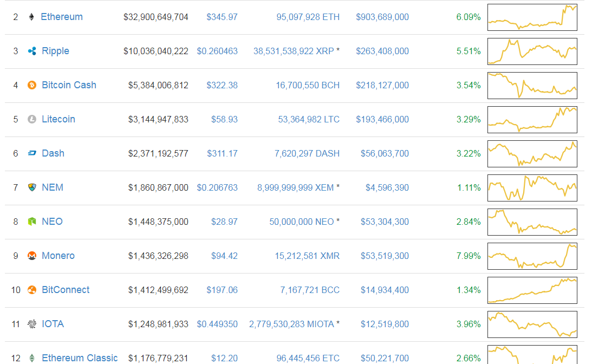
Task: View BitConnect price sparkline chart
Action: click(532, 290)
